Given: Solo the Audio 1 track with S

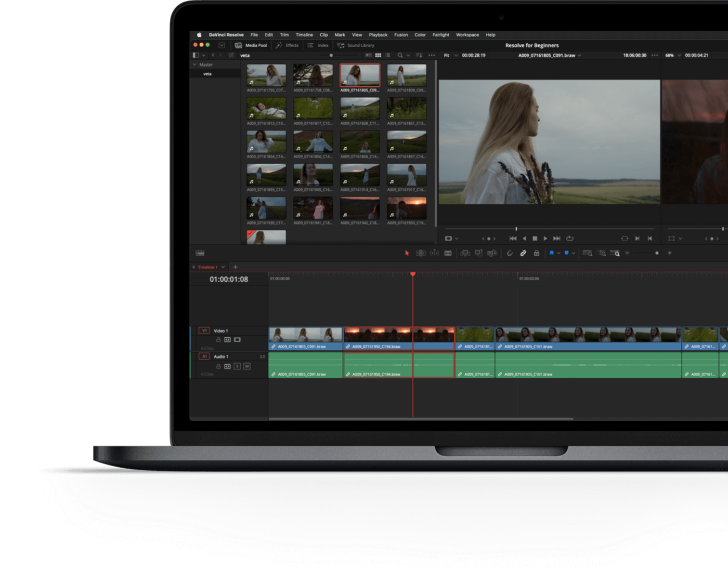Looking at the screenshot, I should coord(237,366).
